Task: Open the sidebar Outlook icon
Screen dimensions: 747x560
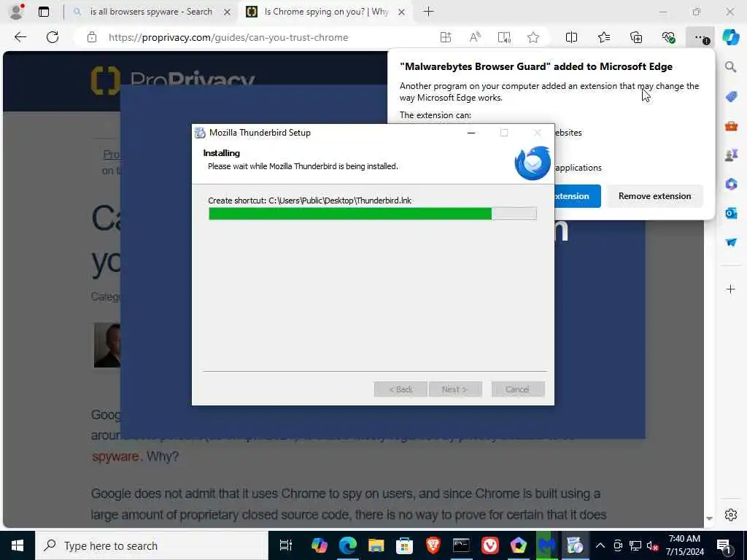Action: coord(731,213)
